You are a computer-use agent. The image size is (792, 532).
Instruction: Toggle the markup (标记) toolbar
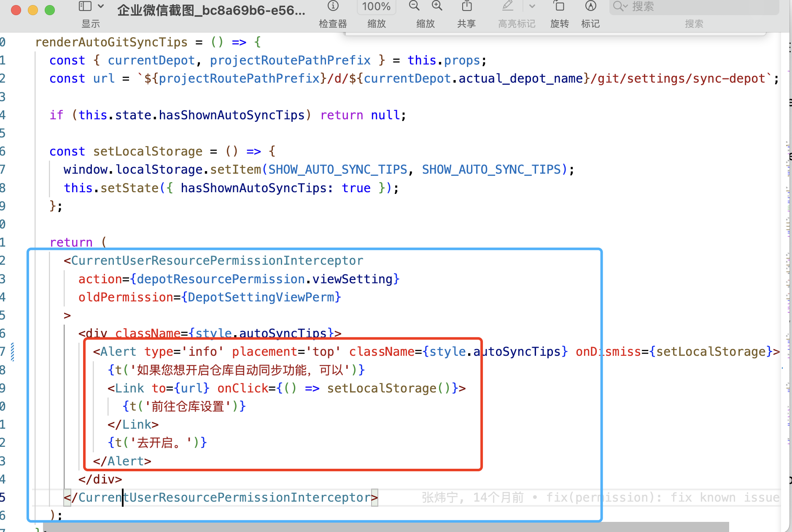tap(590, 6)
